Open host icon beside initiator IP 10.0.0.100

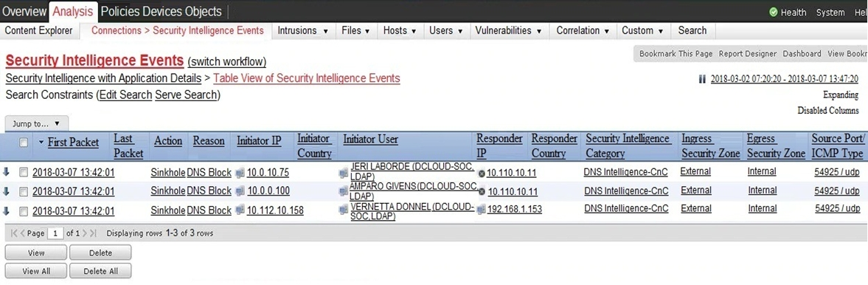pos(240,191)
